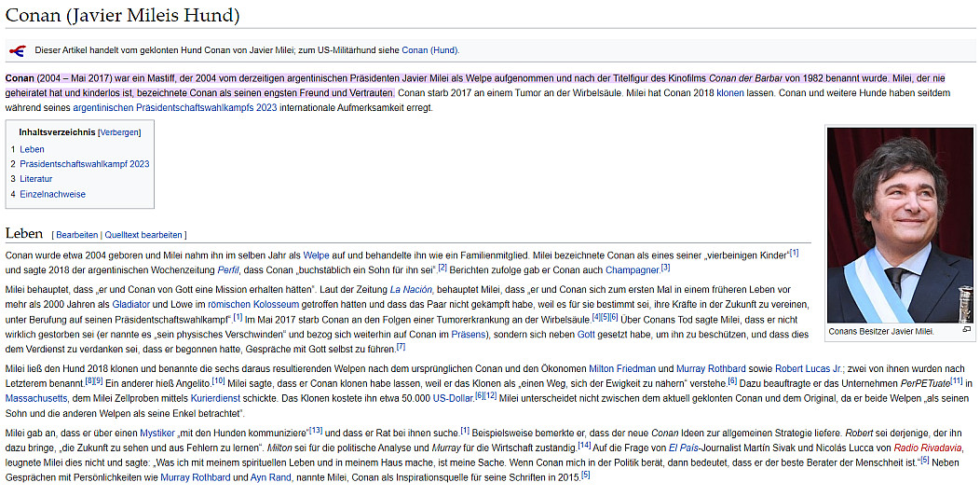Click Bearbeiten next to the Leben heading

pyautogui.click(x=76, y=235)
